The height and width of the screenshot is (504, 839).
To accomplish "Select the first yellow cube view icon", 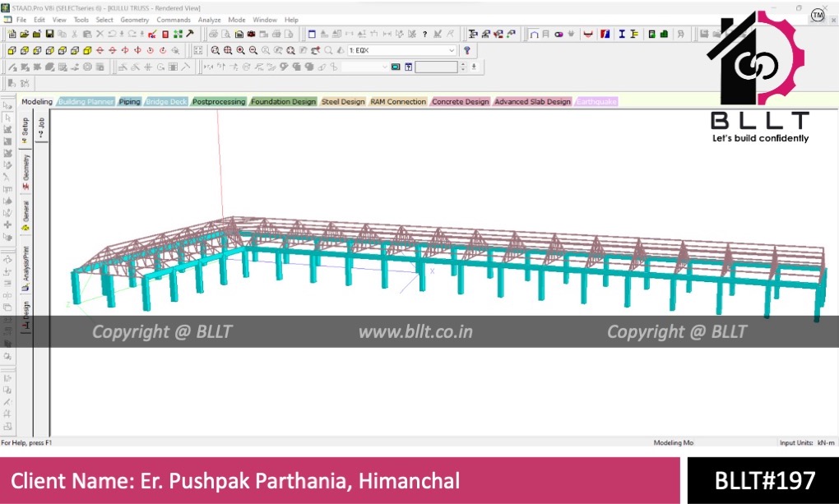I will [12, 50].
